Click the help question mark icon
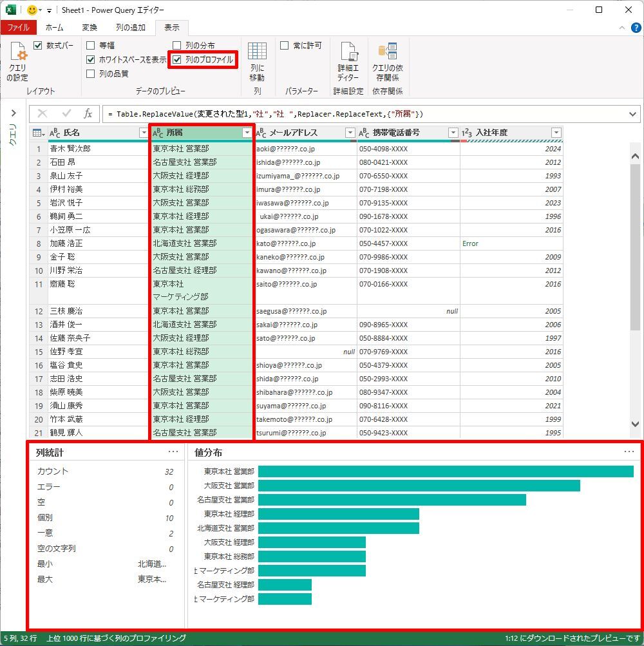 (x=636, y=28)
